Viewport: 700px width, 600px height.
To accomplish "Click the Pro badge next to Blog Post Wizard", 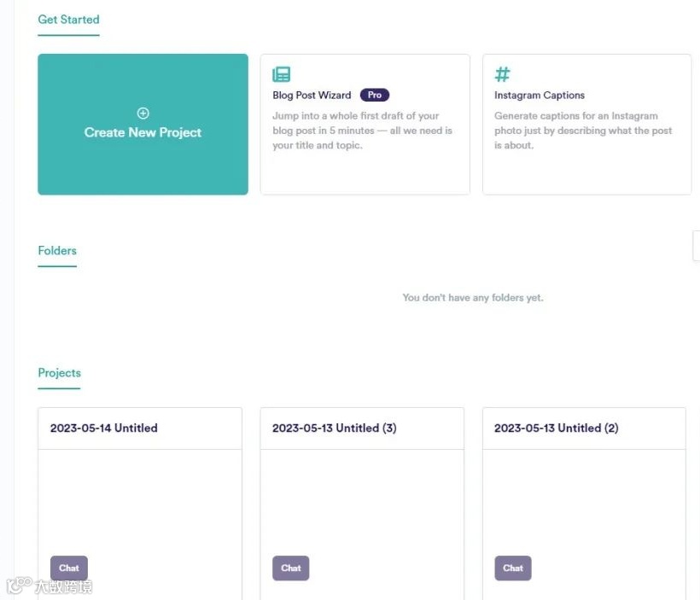I will click(x=375, y=95).
